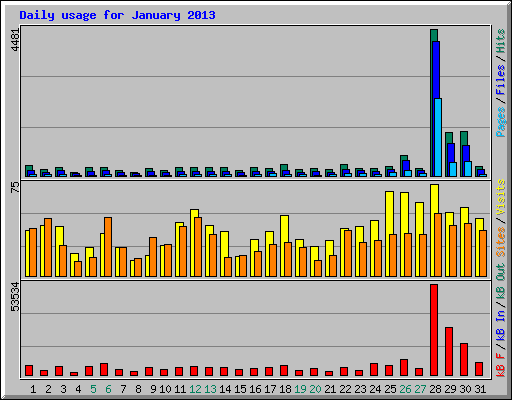
Task: Click the Visits legend label
Action: (501, 197)
